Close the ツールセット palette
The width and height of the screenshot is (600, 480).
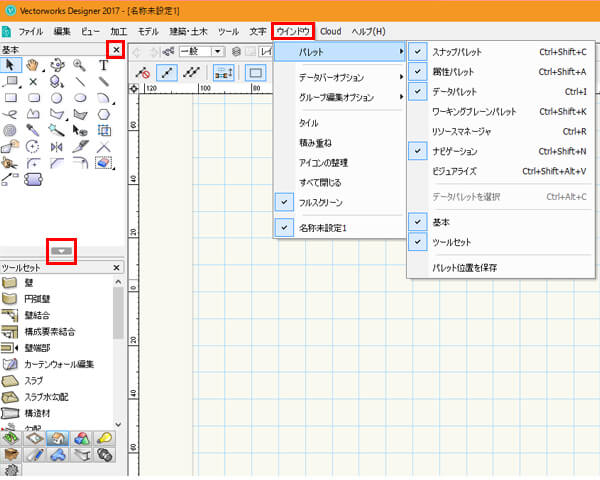click(x=117, y=268)
